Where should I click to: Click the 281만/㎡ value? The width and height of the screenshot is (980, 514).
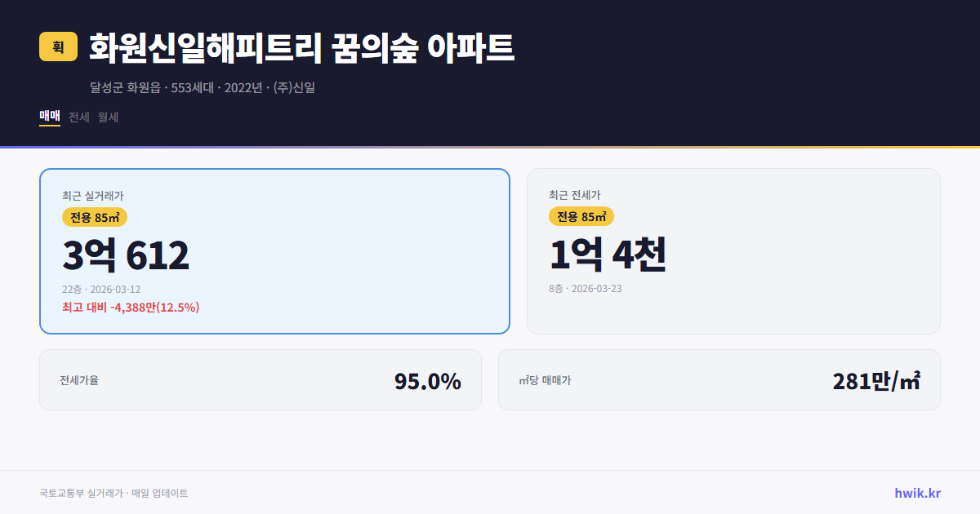[x=875, y=379]
